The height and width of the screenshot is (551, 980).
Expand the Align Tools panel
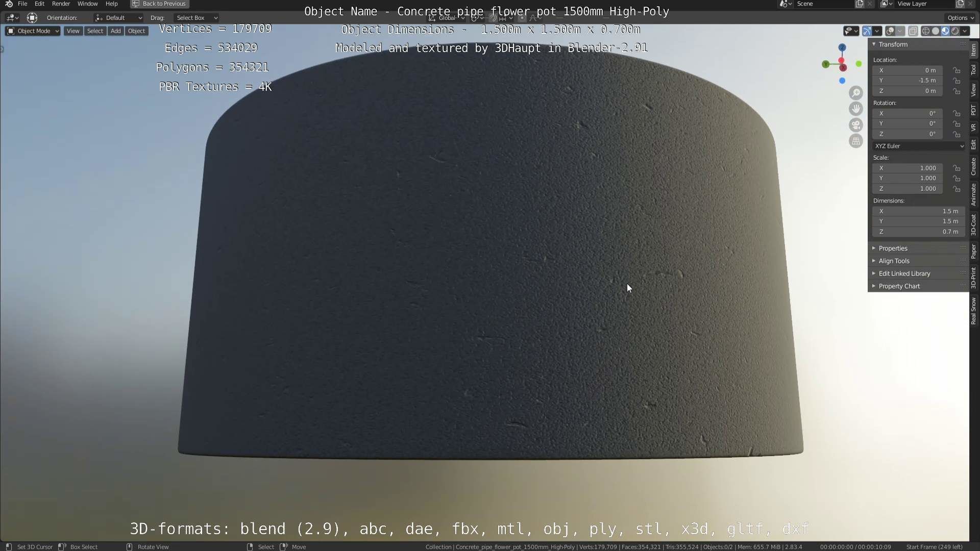coord(894,261)
